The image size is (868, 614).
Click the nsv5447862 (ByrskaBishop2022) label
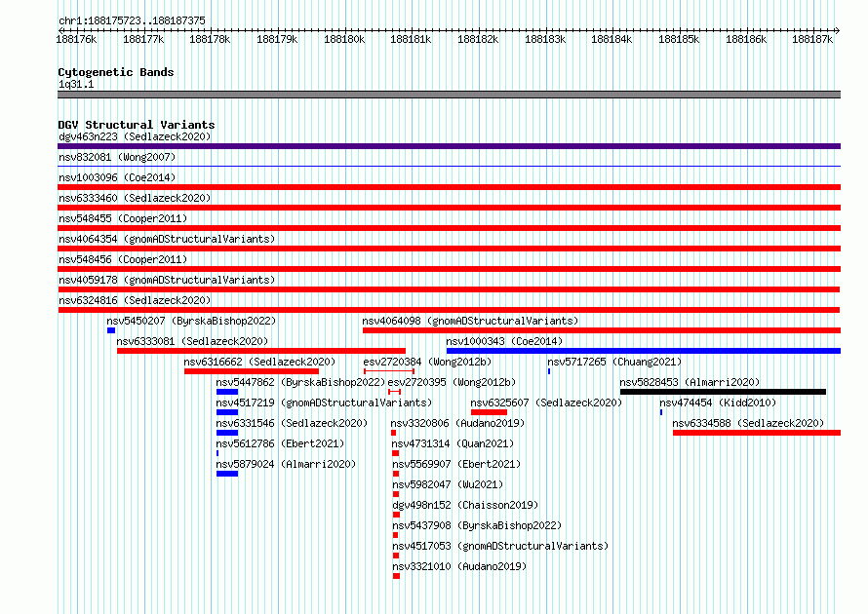[300, 382]
